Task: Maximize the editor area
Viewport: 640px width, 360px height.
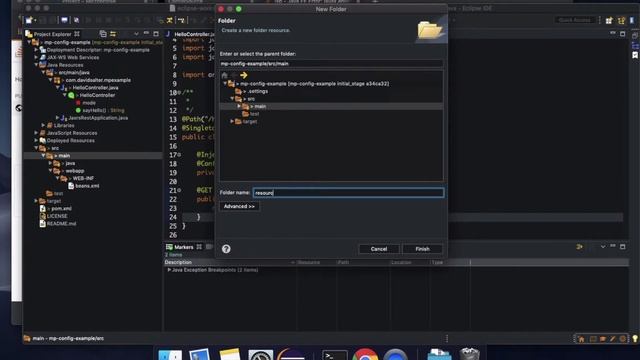Action: click(622, 34)
